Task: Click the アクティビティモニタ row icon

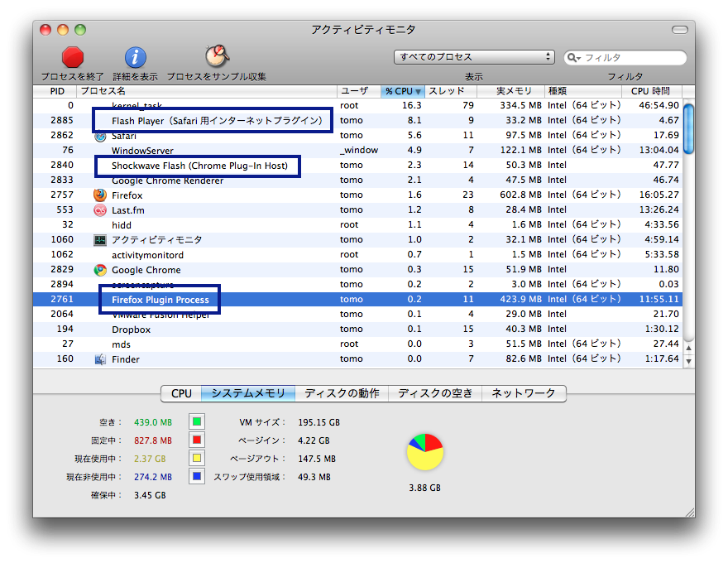Action: click(x=100, y=240)
